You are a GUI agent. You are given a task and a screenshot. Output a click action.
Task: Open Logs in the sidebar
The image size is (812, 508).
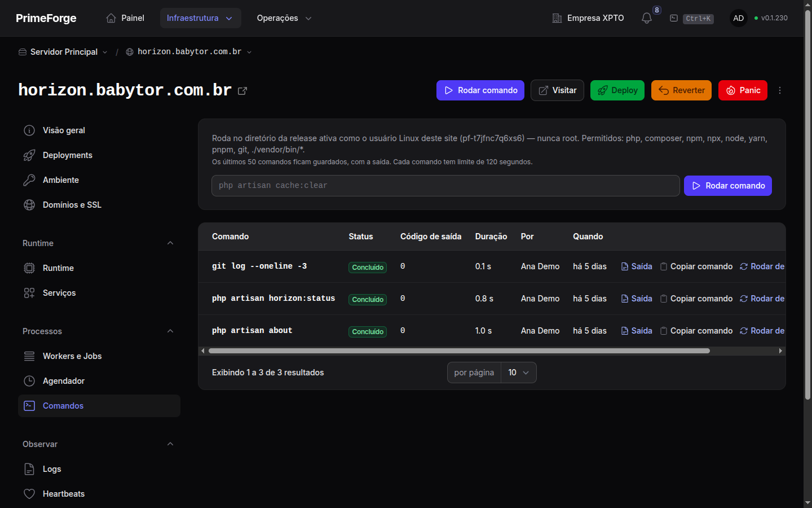point(99,469)
